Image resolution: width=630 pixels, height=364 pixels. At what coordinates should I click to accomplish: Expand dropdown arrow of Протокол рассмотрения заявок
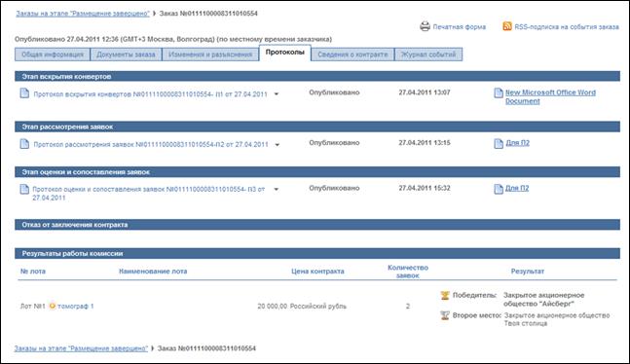[278, 145]
